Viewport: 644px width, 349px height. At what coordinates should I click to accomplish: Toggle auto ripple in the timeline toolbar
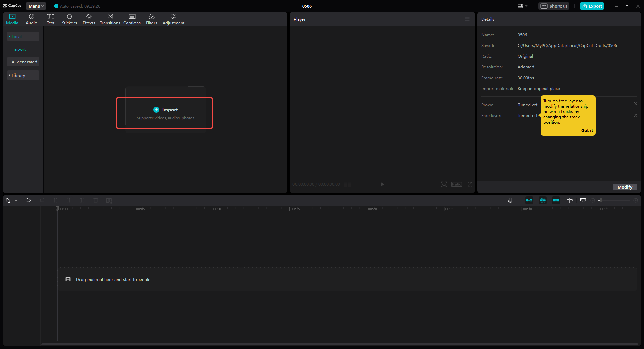(x=529, y=200)
